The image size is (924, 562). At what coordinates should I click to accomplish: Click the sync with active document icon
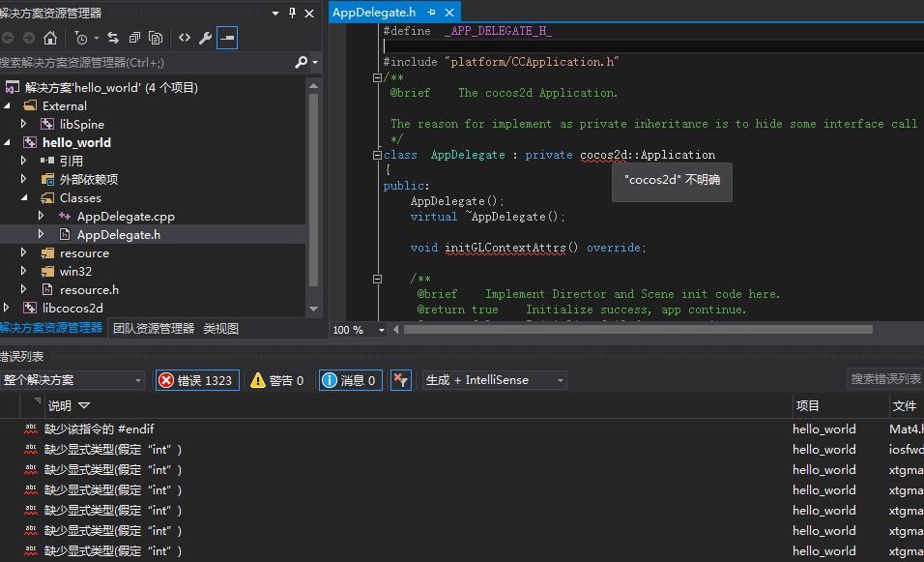click(113, 38)
